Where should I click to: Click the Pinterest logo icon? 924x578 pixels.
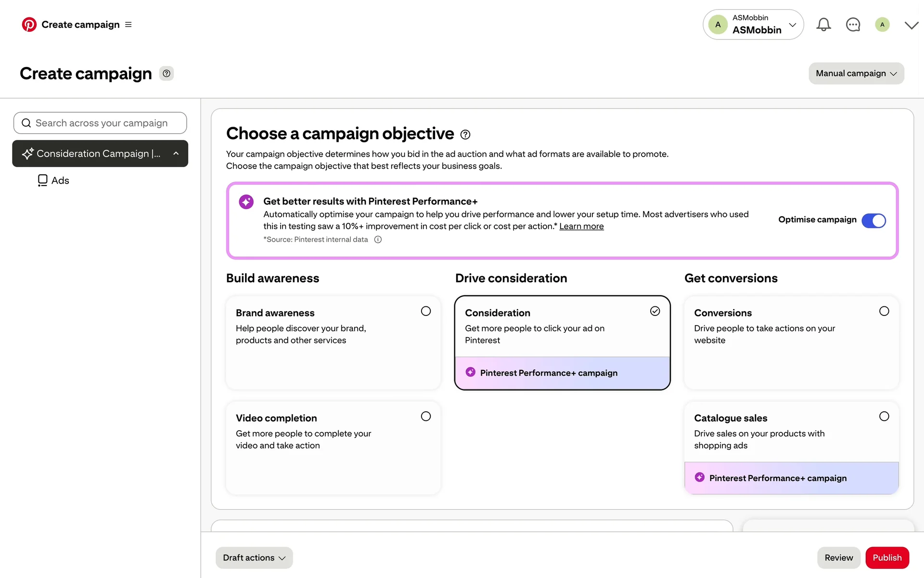point(29,25)
